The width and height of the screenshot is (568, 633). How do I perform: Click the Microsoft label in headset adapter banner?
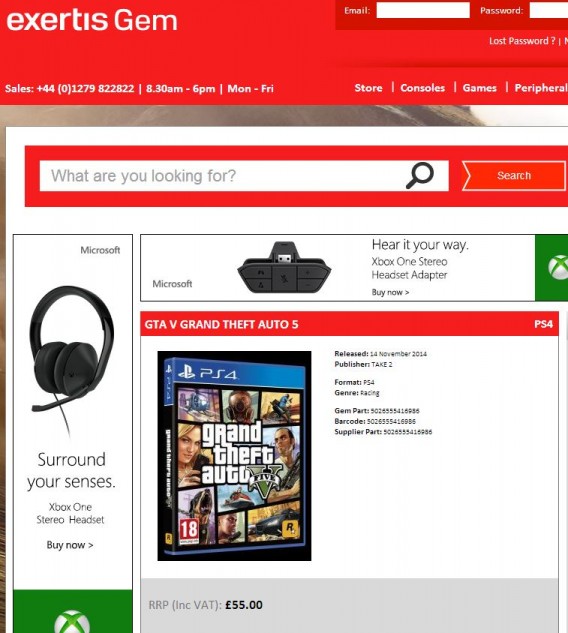coord(172,284)
